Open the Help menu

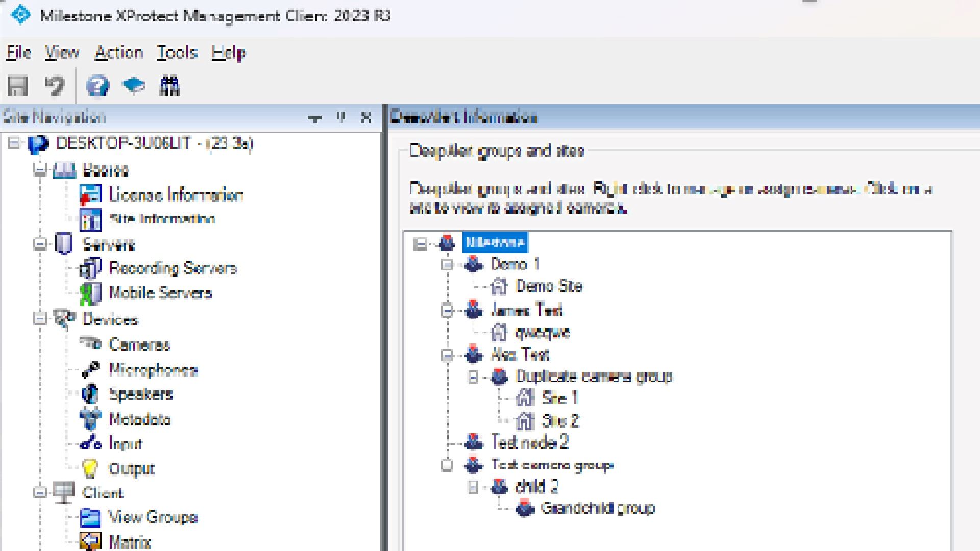point(228,53)
